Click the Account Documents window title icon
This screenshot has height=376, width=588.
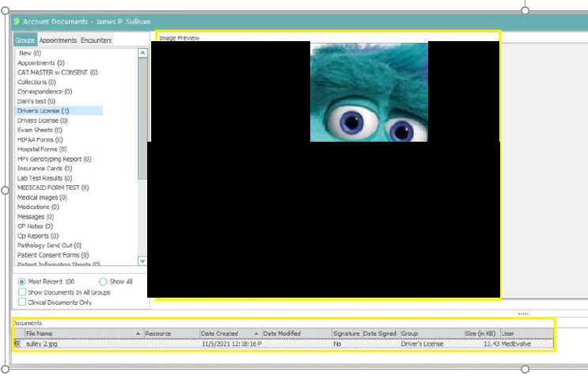[17, 21]
